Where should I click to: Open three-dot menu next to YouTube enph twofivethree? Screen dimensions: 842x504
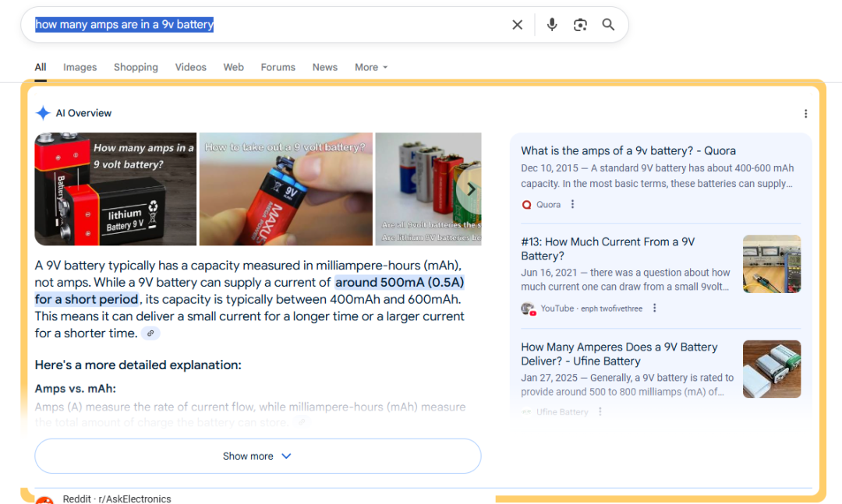click(x=654, y=308)
